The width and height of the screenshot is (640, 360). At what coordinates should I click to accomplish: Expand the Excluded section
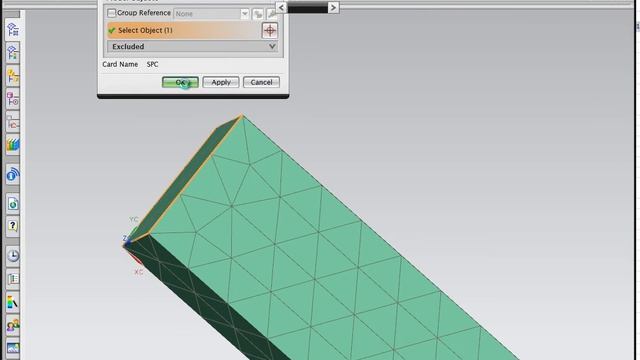(x=192, y=47)
